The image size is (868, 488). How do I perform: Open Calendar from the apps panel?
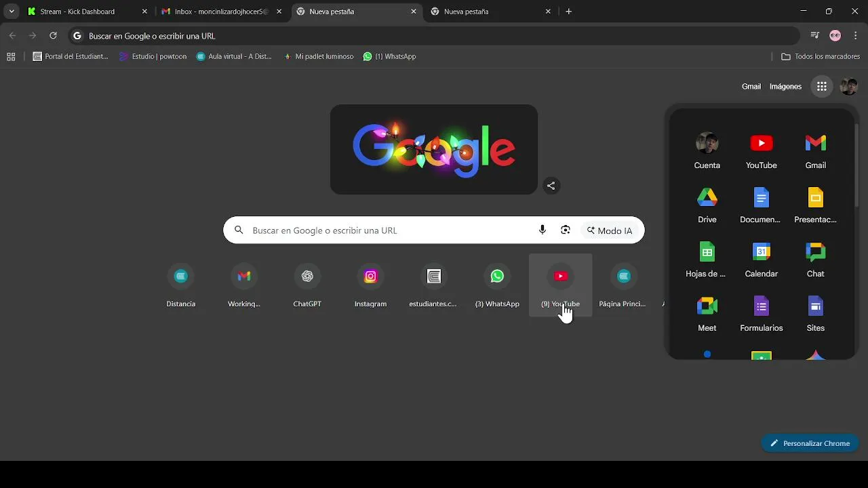click(x=761, y=260)
